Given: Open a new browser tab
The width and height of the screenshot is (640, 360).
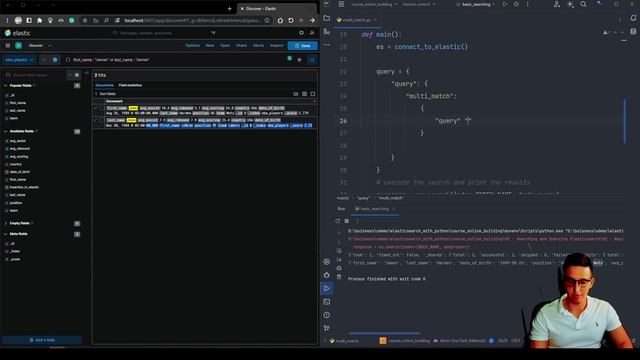Looking at the screenshot, I should click(229, 9).
